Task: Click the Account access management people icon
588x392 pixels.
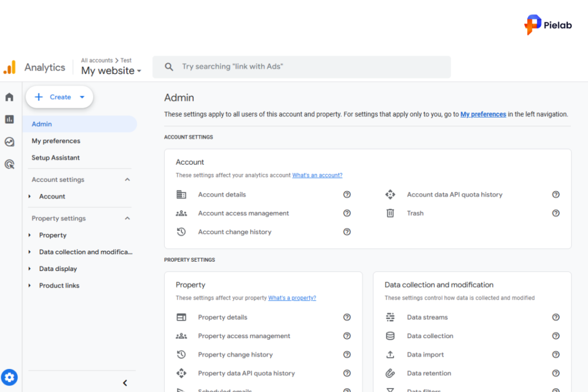Action: pos(181,214)
